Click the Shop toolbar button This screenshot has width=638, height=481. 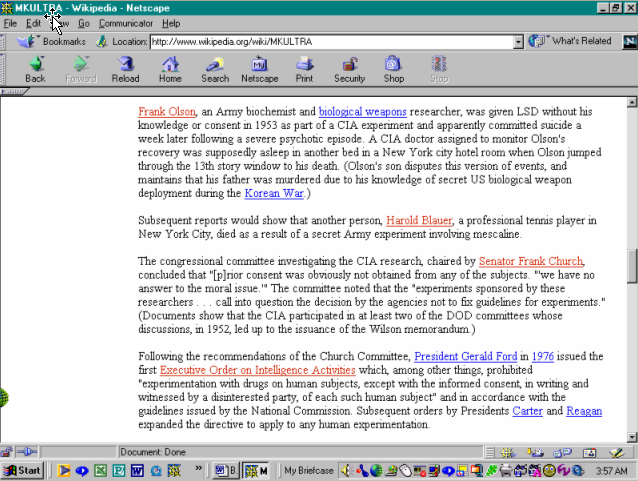[x=394, y=69]
